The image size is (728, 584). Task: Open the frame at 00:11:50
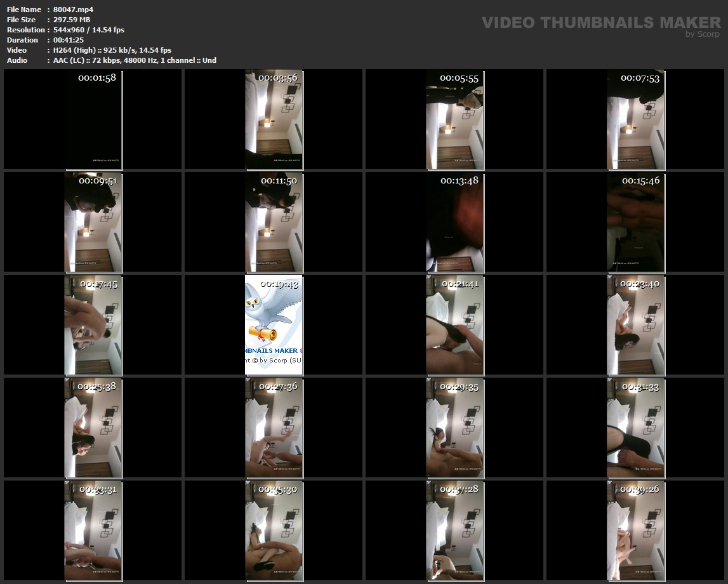274,222
